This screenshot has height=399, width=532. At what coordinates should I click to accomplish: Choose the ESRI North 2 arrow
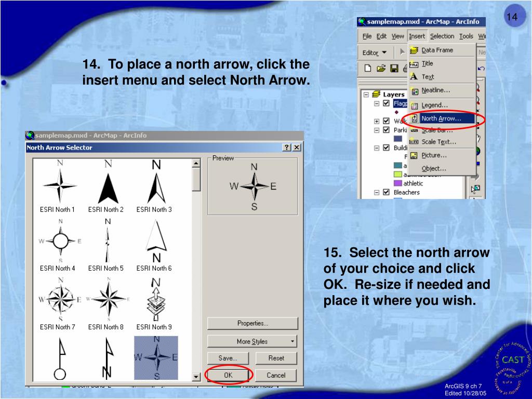(x=108, y=187)
